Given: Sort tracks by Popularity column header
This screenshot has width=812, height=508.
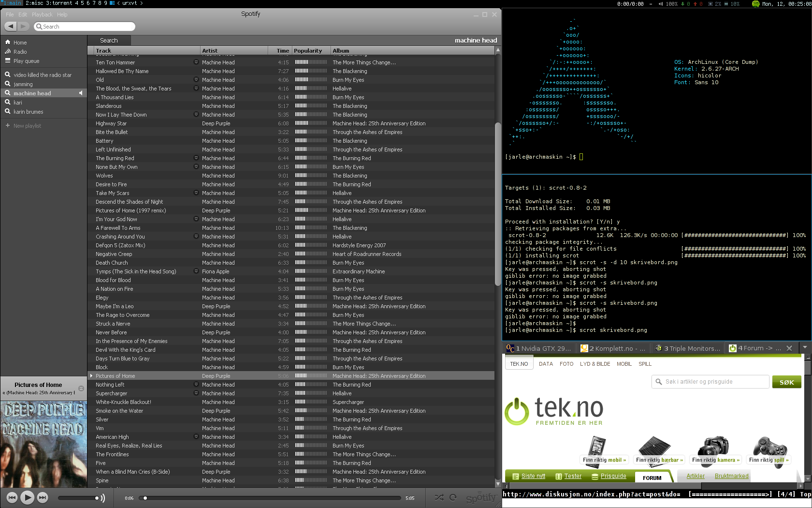Looking at the screenshot, I should [310, 51].
